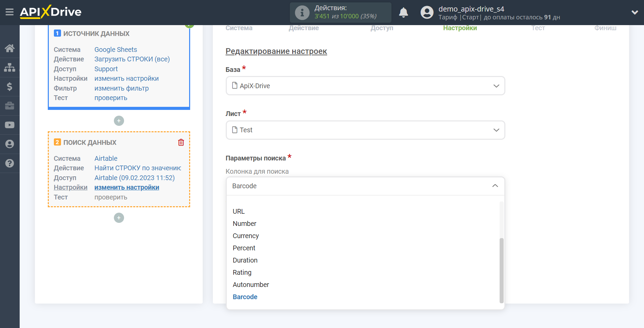Click the actions counter 3'451 из 10'000

coord(345,16)
